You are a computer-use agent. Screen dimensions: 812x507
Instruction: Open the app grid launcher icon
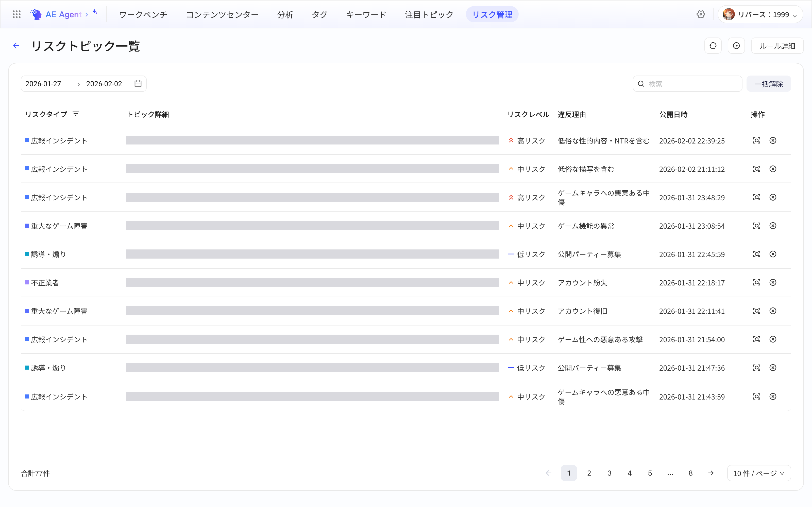[x=16, y=14]
